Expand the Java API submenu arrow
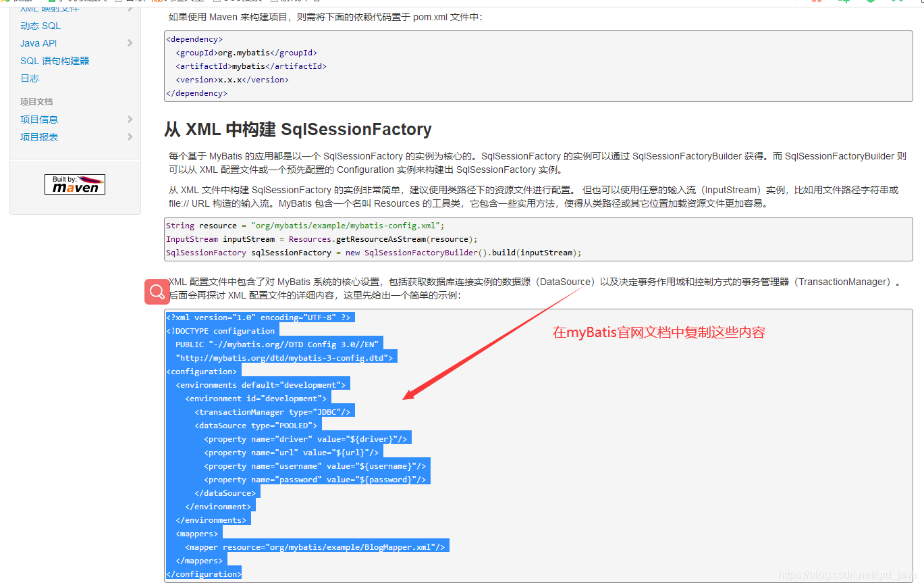The height and width of the screenshot is (587, 924). click(130, 43)
